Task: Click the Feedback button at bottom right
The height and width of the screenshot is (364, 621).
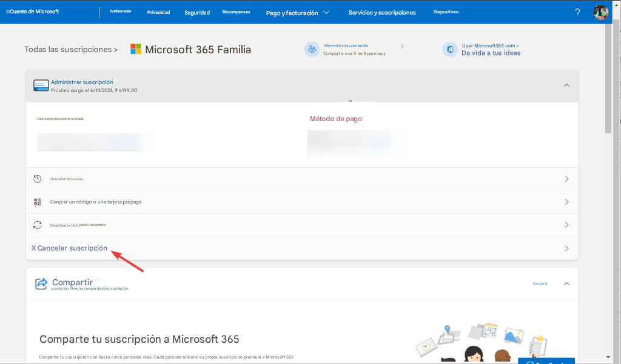Action: coord(546,361)
